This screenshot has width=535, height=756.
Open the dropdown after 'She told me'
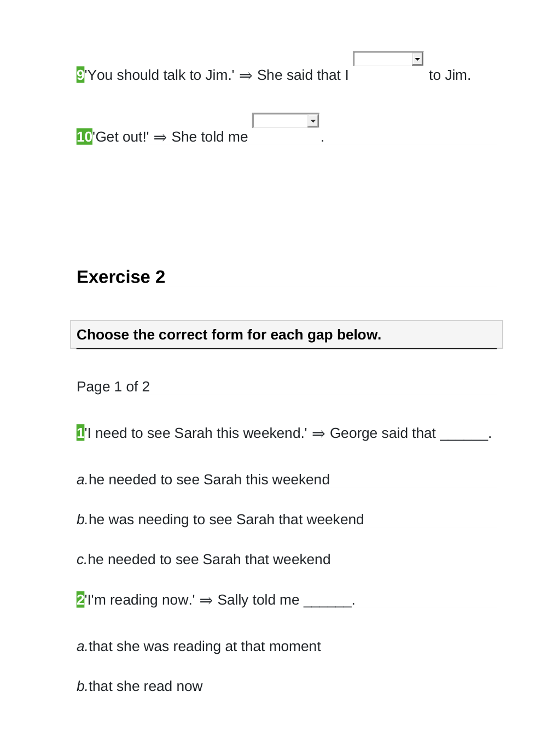point(285,120)
